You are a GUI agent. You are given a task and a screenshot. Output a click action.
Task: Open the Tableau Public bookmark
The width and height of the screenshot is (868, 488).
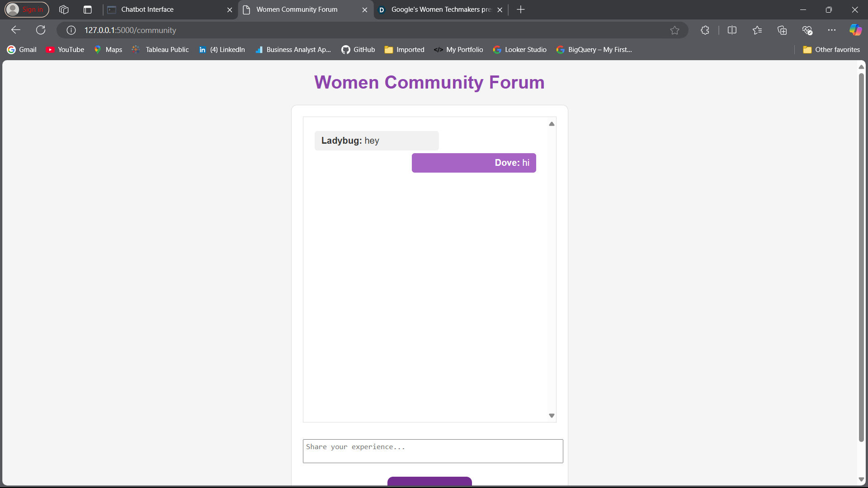(160, 50)
